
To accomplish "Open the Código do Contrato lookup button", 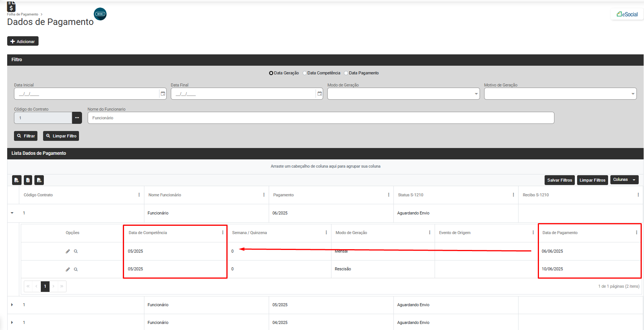I will [77, 118].
